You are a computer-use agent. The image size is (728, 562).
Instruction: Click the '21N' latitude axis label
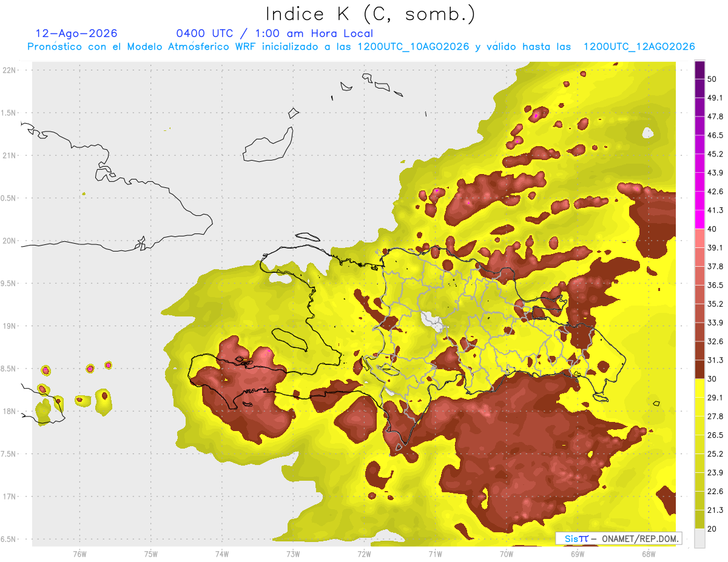point(10,155)
